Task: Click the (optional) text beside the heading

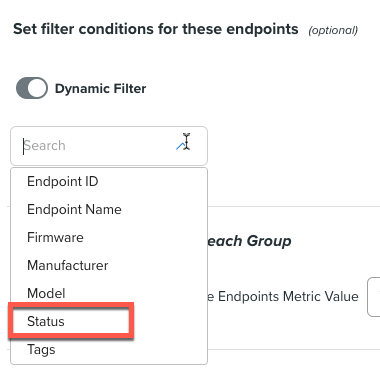Action: [333, 31]
